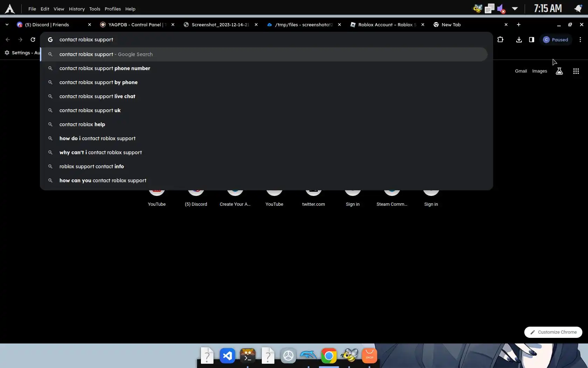The image size is (588, 368).
Task: Open new tab with plus button
Action: pyautogui.click(x=519, y=25)
